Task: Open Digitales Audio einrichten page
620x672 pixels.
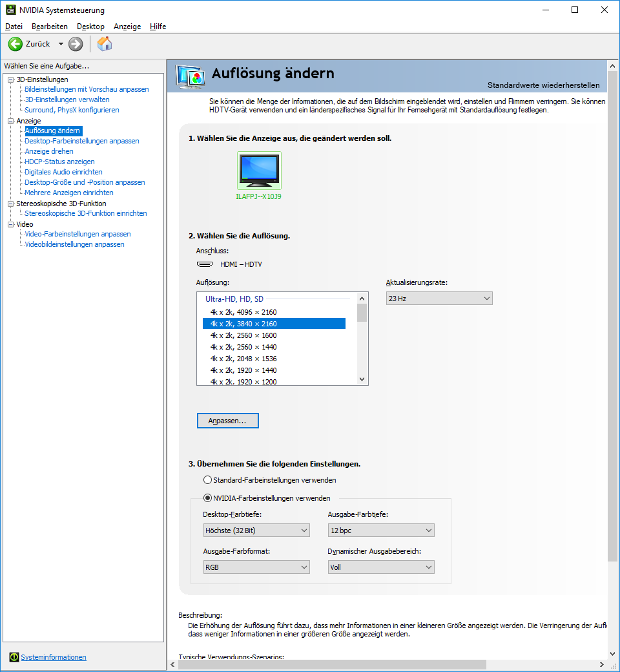Action: tap(63, 172)
